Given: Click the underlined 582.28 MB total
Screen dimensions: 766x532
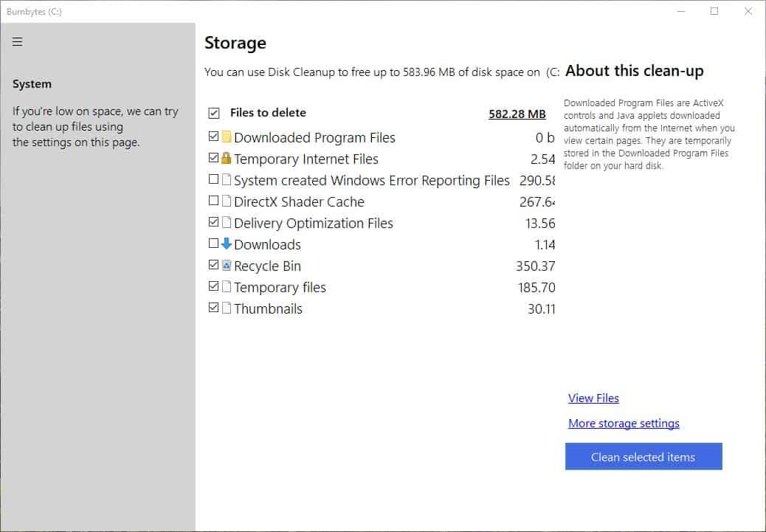Looking at the screenshot, I should 517,113.
